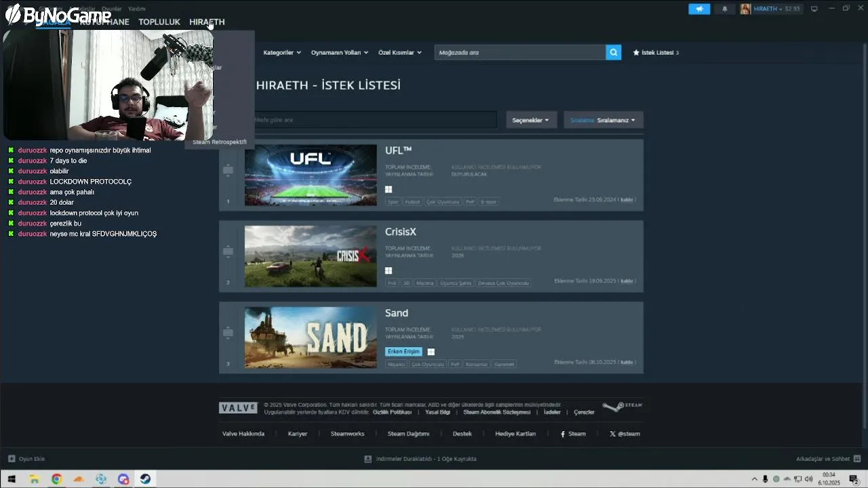Click the volume speaker tray icon
The width and height of the screenshot is (868, 488).
click(808, 479)
